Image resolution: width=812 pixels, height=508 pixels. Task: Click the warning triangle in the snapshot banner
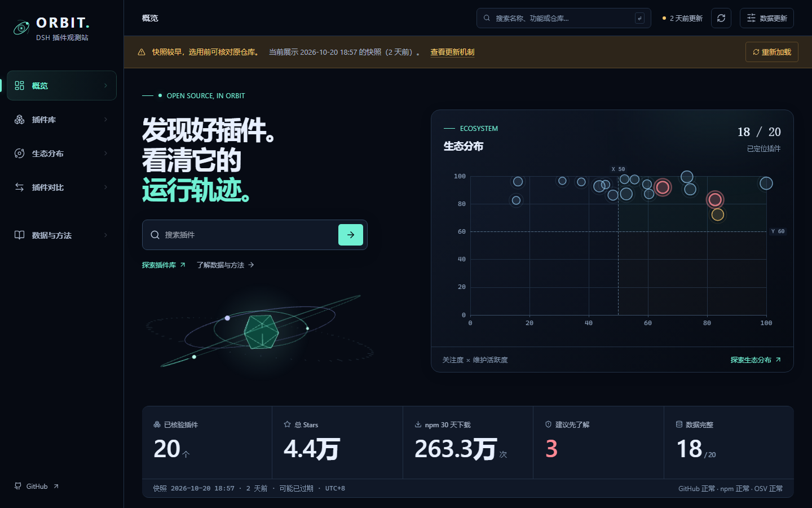pyautogui.click(x=142, y=52)
